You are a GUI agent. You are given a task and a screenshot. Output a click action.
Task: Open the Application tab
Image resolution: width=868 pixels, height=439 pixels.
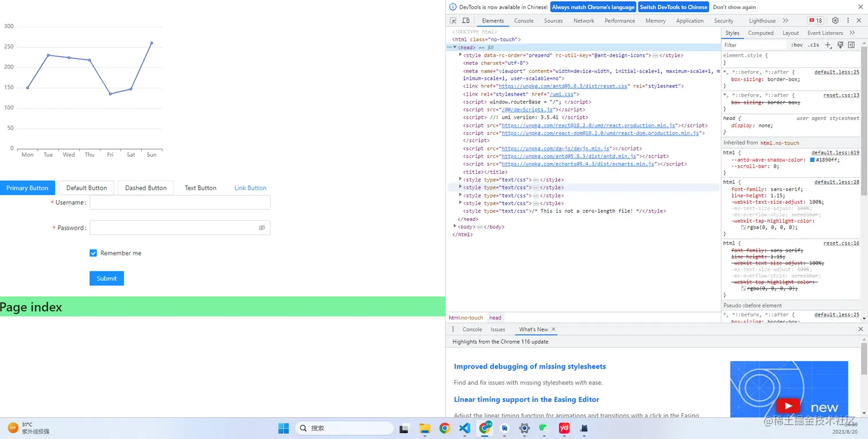(689, 21)
